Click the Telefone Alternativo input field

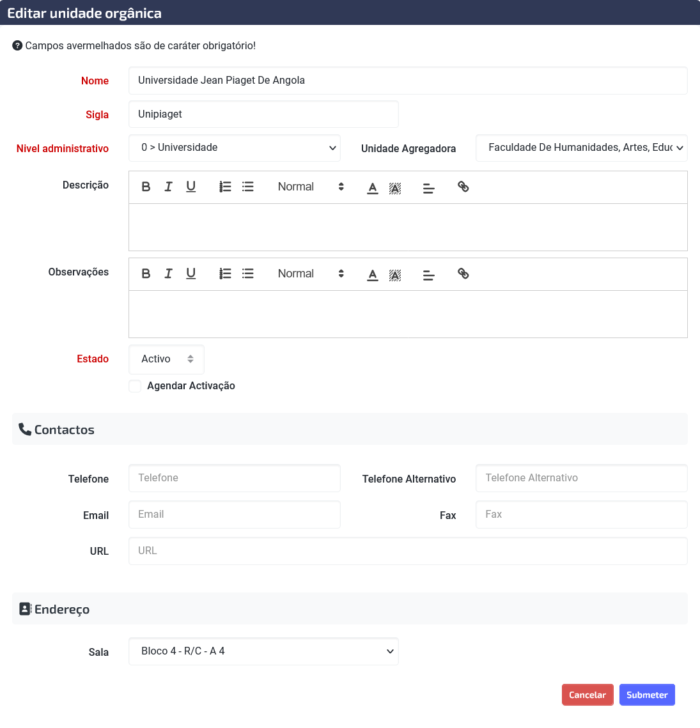[x=582, y=477]
